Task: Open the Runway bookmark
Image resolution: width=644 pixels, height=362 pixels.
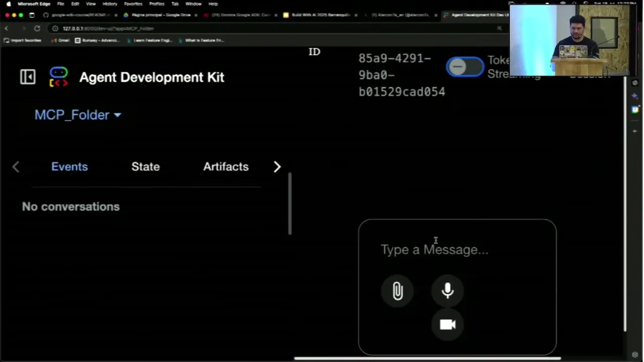Action: coord(97,40)
